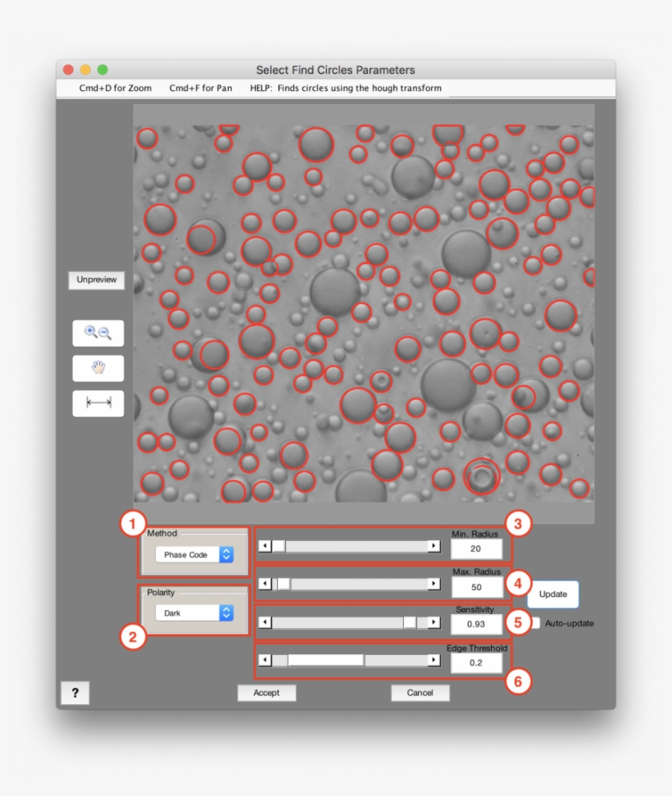Click the Edge Threshold value field showing 0.2
Image resolution: width=672 pixels, height=796 pixels.
(x=477, y=662)
